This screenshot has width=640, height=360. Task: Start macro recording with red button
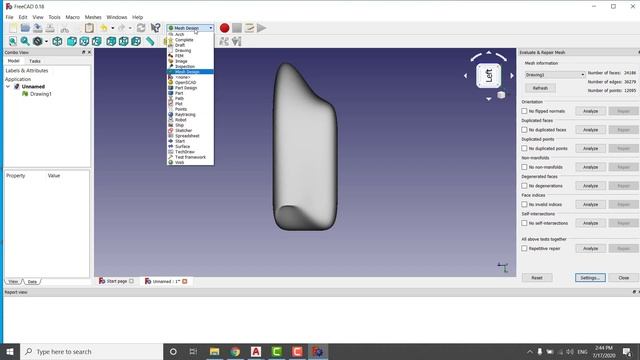coord(224,28)
